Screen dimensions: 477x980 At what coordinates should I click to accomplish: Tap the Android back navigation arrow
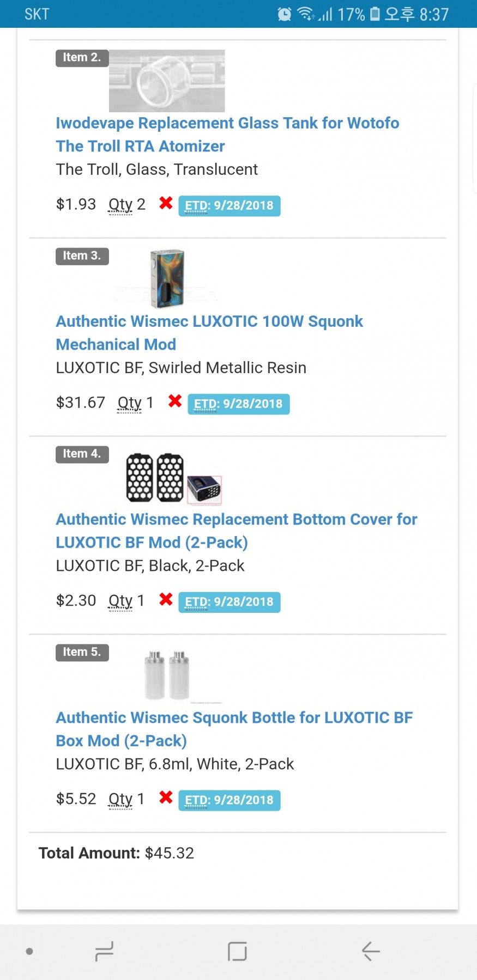point(371,951)
